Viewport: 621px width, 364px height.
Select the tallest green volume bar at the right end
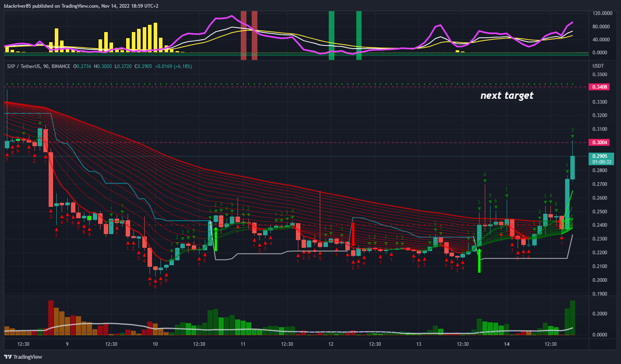tap(572, 318)
